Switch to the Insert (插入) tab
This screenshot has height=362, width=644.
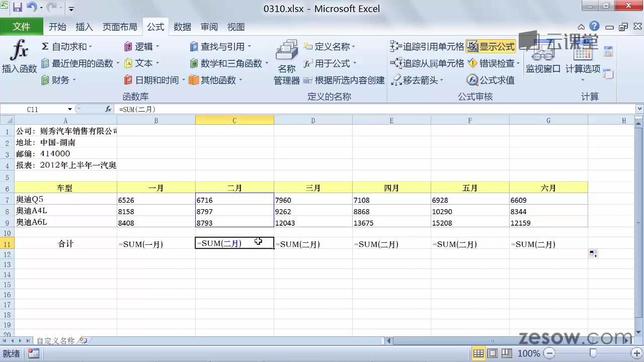pyautogui.click(x=84, y=27)
